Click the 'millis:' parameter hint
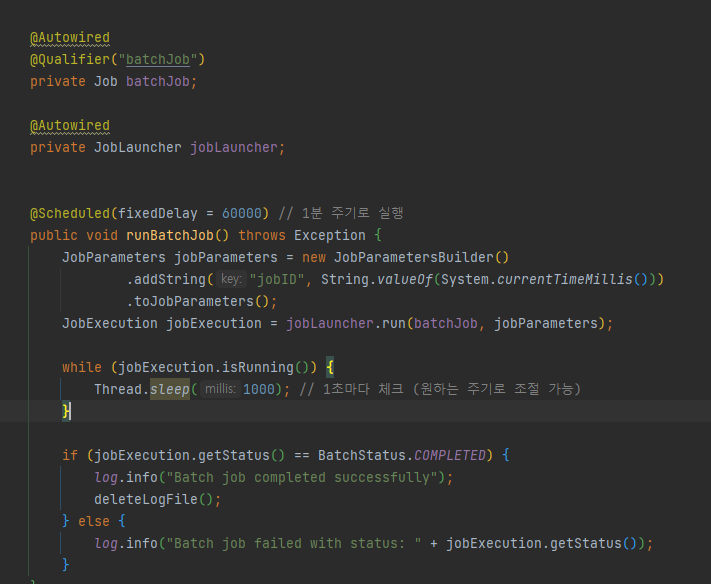The height and width of the screenshot is (584, 711). click(220, 389)
